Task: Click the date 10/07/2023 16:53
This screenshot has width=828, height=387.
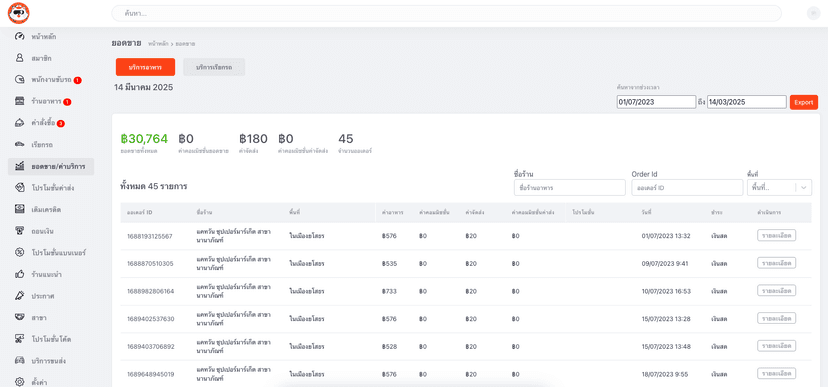Action: click(667, 291)
